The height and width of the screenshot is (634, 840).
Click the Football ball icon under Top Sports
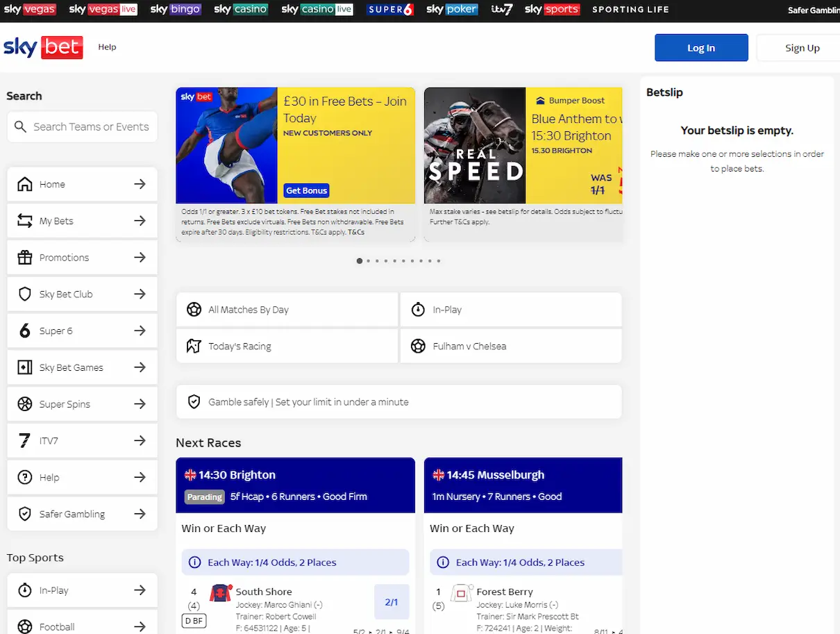click(x=25, y=627)
